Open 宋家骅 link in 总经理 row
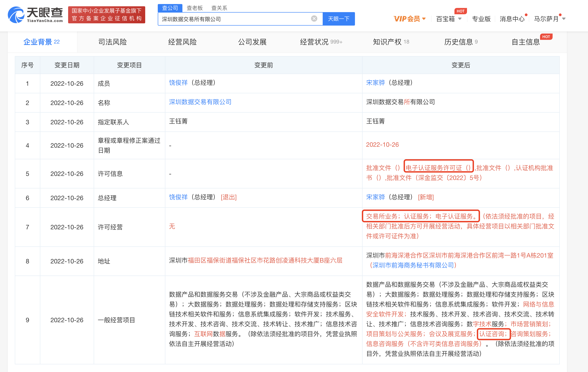The width and height of the screenshot is (588, 372). 375,197
